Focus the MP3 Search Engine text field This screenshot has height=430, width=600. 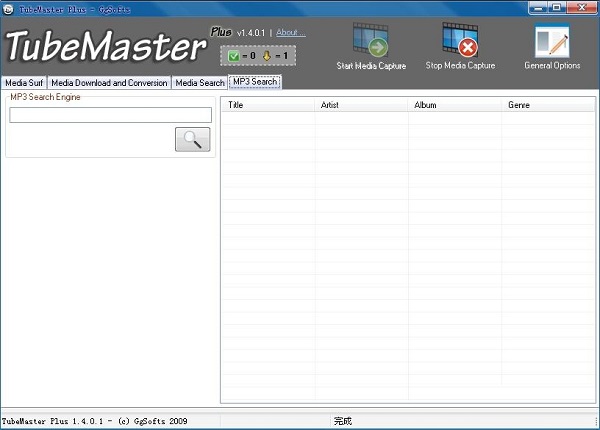(x=110, y=115)
